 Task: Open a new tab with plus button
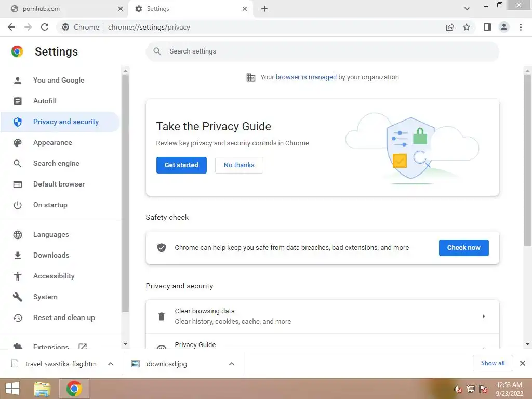[264, 9]
